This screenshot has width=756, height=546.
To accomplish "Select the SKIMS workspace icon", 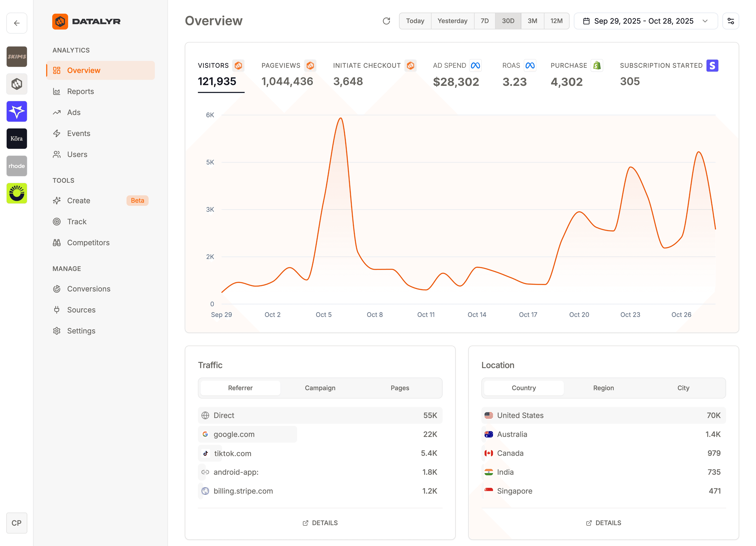I will (x=17, y=57).
